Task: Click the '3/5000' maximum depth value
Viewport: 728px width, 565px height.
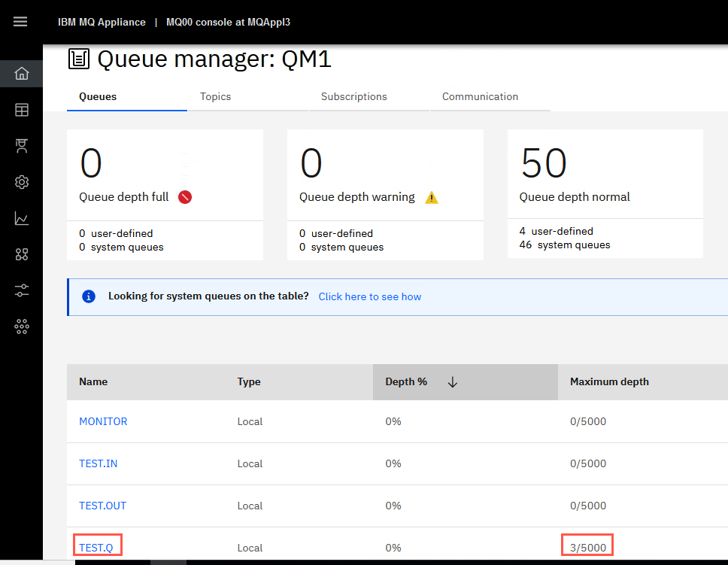Action: pyautogui.click(x=588, y=548)
